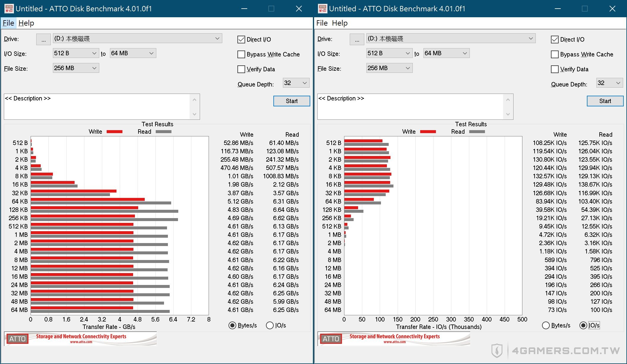Click gray Read legend swatch in left window

pos(163,132)
